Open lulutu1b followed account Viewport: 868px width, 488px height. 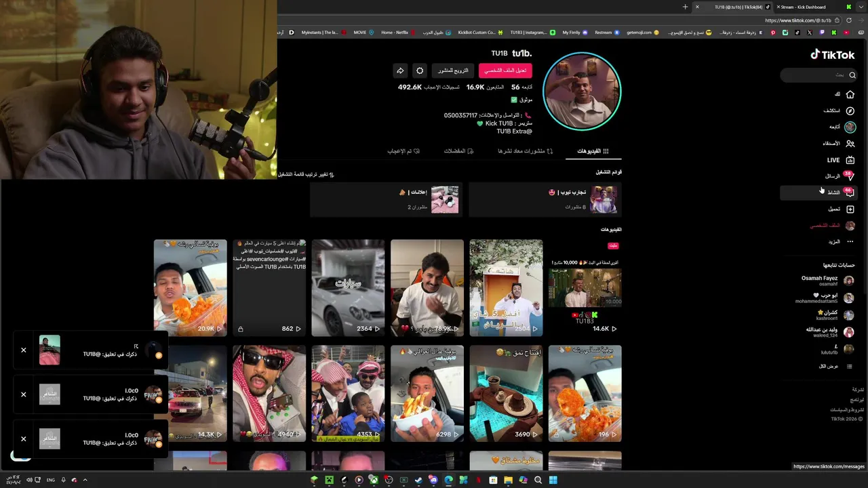coord(837,350)
